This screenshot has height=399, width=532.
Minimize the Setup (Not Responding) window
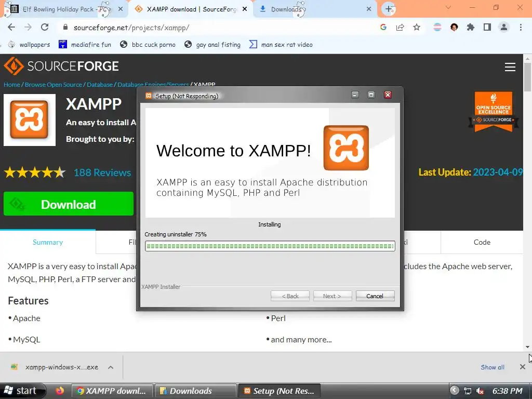355,95
